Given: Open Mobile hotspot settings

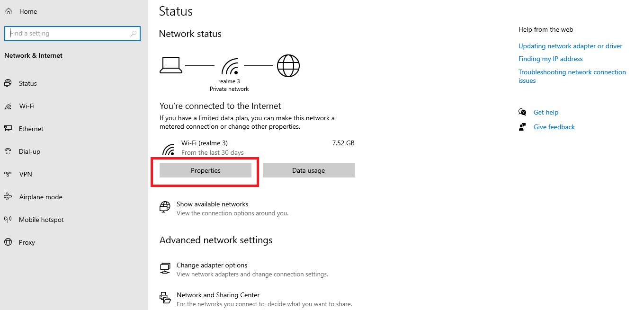Looking at the screenshot, I should point(41,220).
